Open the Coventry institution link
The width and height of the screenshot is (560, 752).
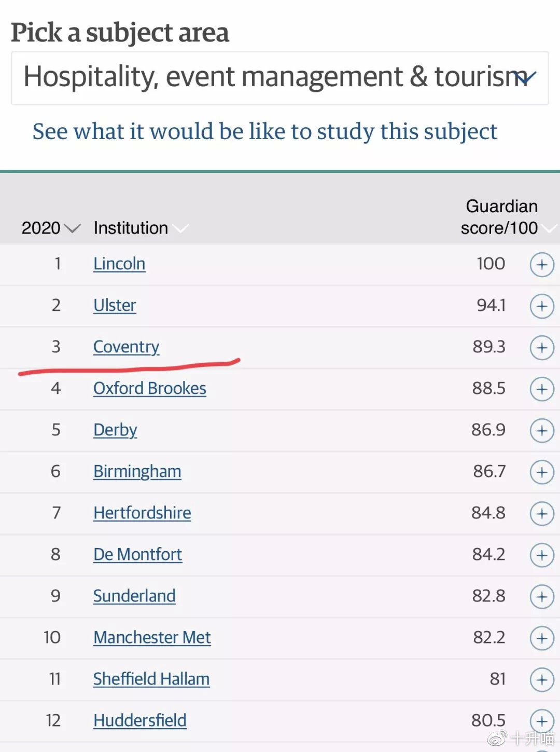point(126,347)
